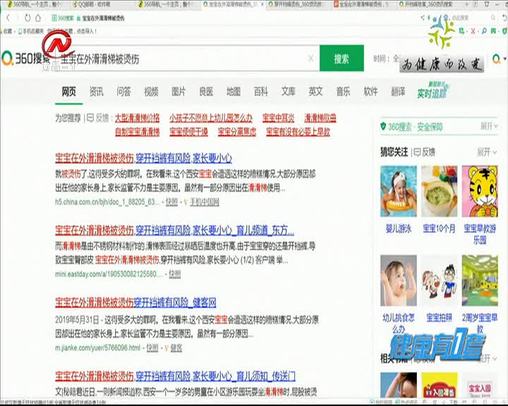This screenshot has height=406, width=508.
Task: Open the tiger cartoon 宝宝早教游乐园 thumbnail
Action: click(x=480, y=192)
